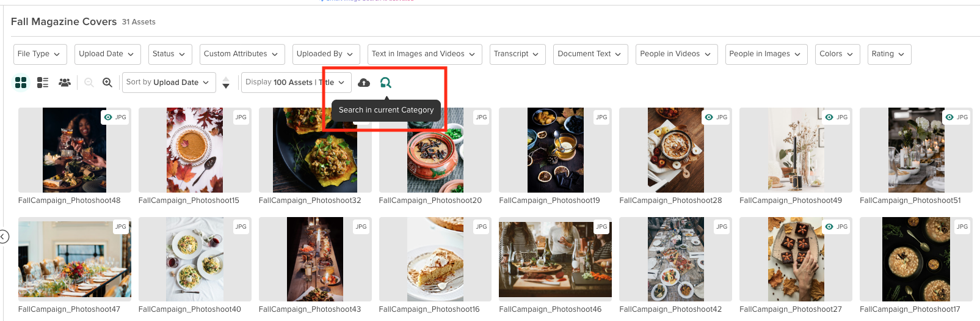
Task: Click the 31 Assets count
Action: tap(139, 22)
